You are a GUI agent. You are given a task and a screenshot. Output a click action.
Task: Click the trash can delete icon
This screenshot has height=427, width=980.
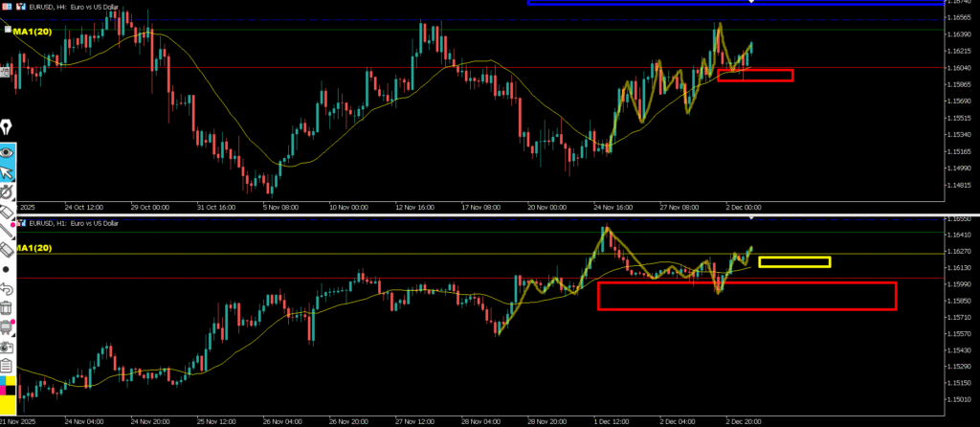[7, 307]
